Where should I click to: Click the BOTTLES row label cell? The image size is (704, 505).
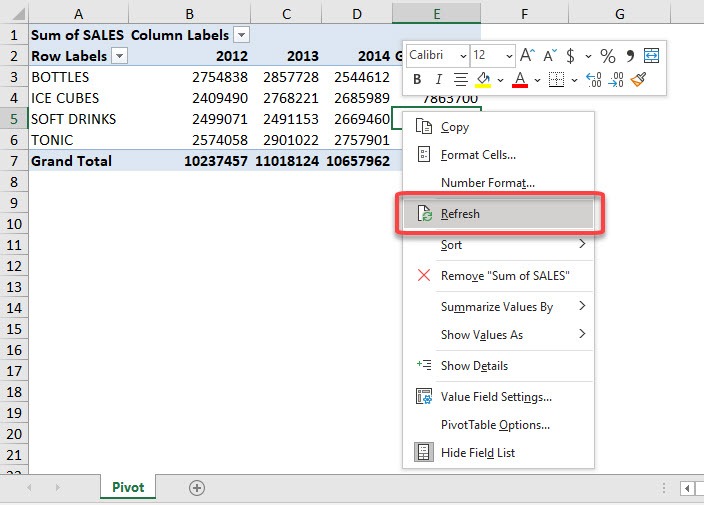[79, 77]
